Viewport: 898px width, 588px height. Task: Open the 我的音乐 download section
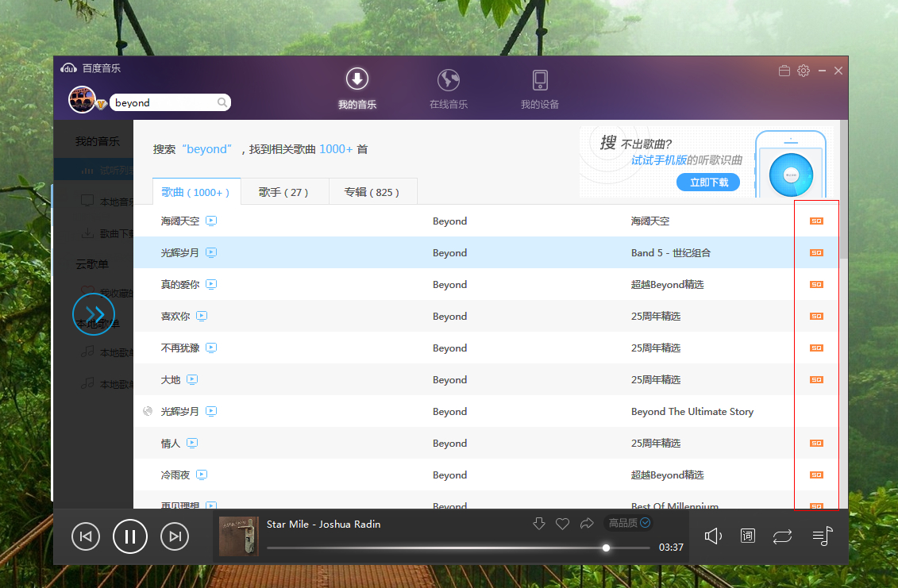(357, 87)
